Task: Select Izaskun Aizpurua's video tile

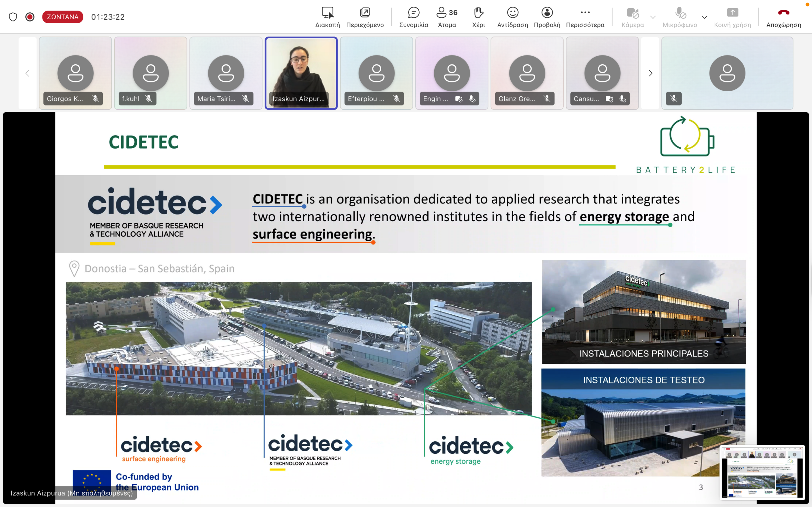Action: point(301,73)
